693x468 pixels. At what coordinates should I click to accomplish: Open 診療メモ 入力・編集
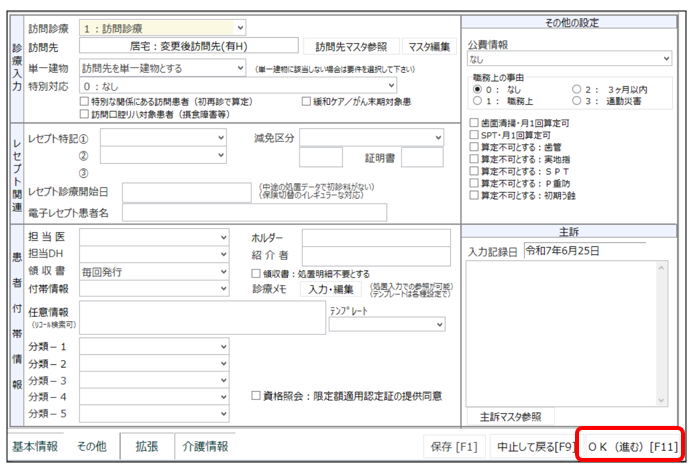(331, 289)
